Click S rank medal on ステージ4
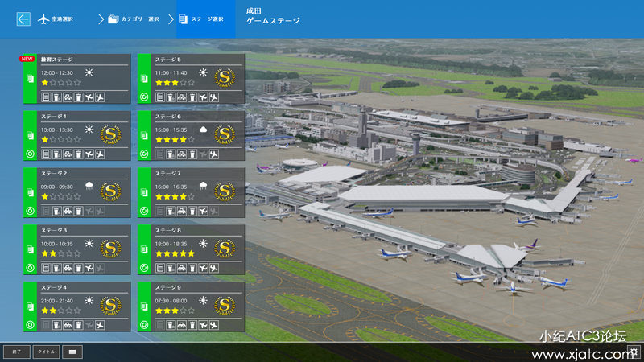The image size is (644, 362). pos(110,306)
